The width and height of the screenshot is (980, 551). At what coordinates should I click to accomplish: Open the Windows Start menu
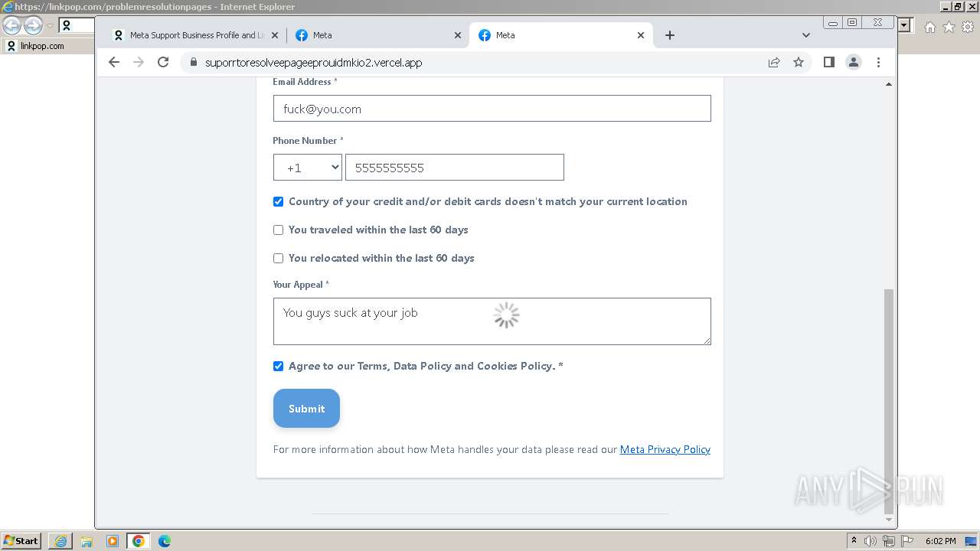[x=21, y=541]
